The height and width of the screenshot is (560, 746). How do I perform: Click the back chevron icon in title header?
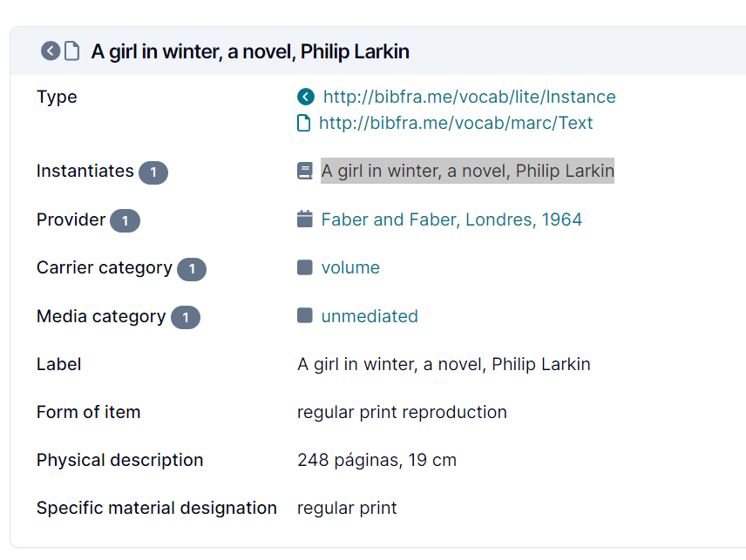coord(51,51)
